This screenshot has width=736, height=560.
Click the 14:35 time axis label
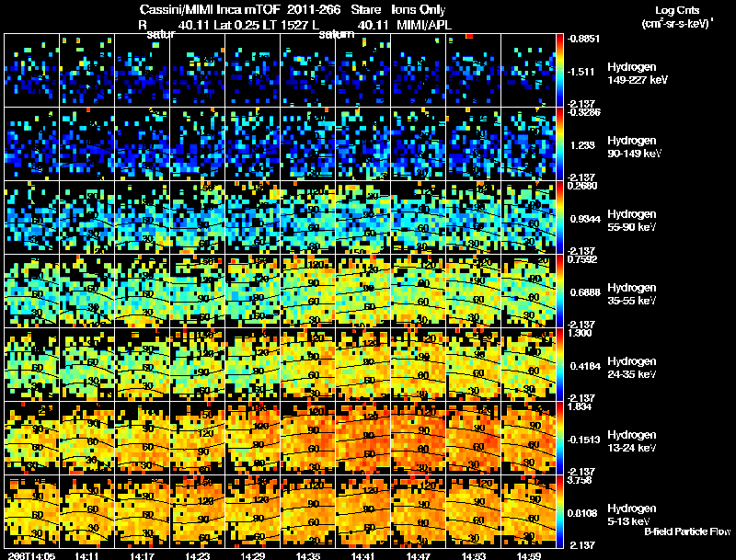click(x=308, y=555)
